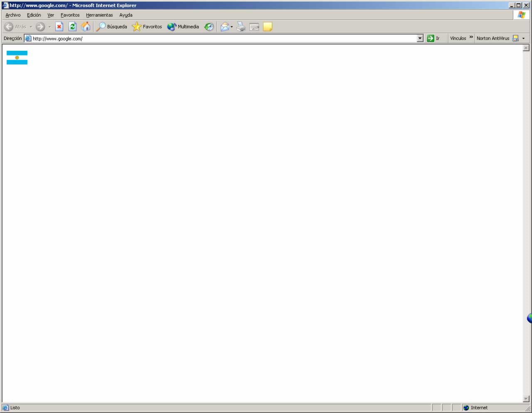This screenshot has width=532, height=413.
Task: Maximize the Internet Explorer window
Action: click(x=518, y=5)
